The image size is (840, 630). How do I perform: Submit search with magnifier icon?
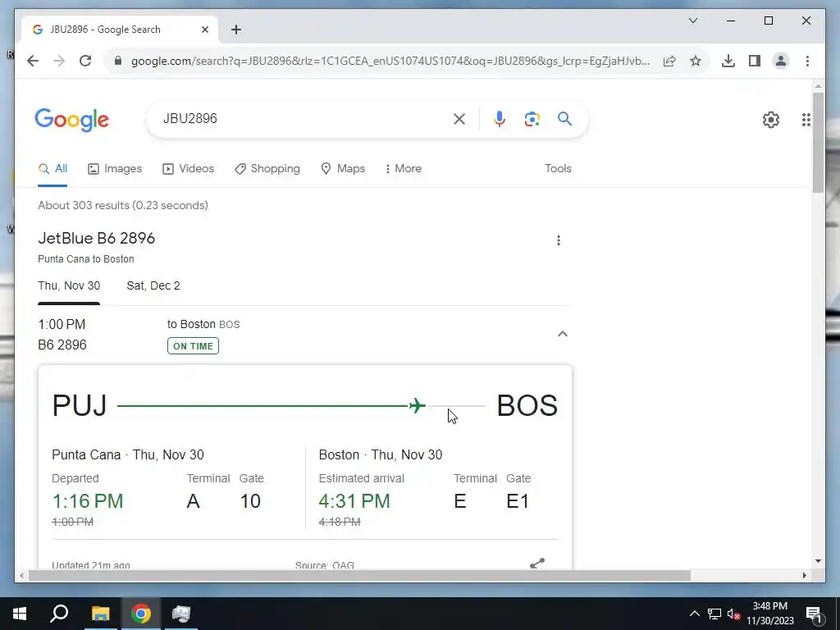564,118
